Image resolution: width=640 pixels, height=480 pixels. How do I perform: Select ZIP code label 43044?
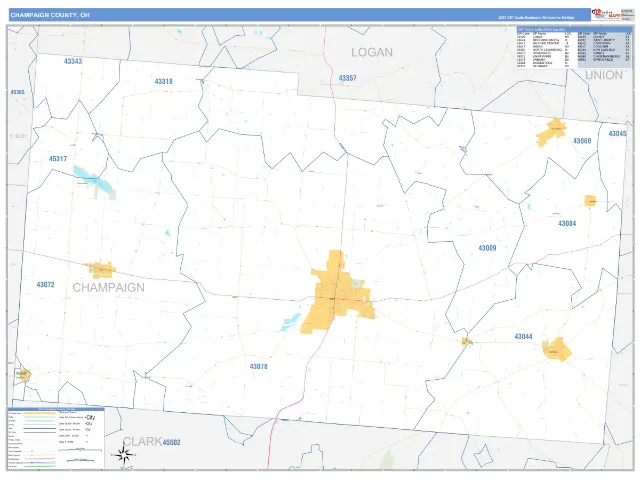tap(523, 336)
